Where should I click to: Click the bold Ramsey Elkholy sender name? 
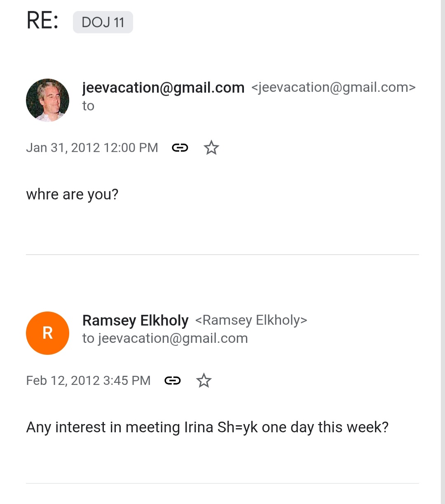[x=135, y=320]
